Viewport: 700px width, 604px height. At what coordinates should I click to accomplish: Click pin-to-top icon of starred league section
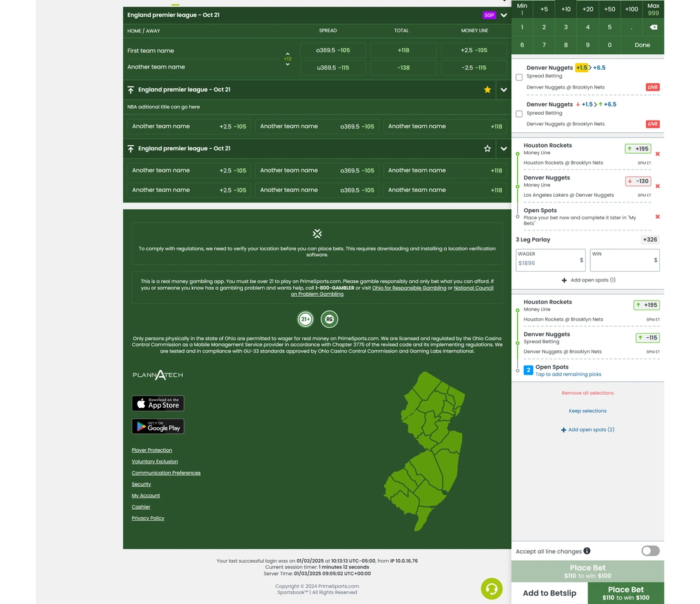click(x=131, y=90)
